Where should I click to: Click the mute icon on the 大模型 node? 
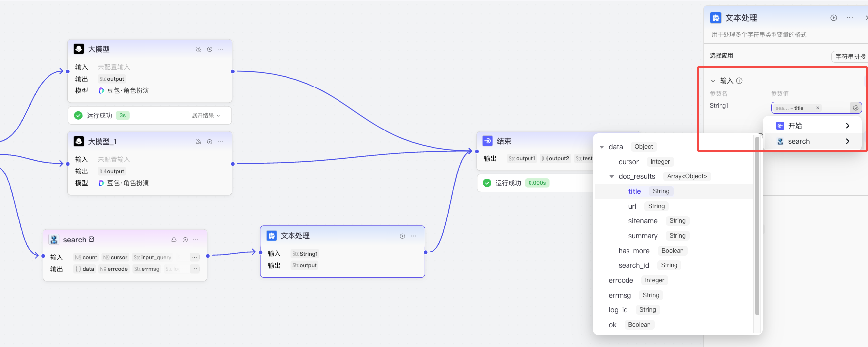tap(198, 49)
